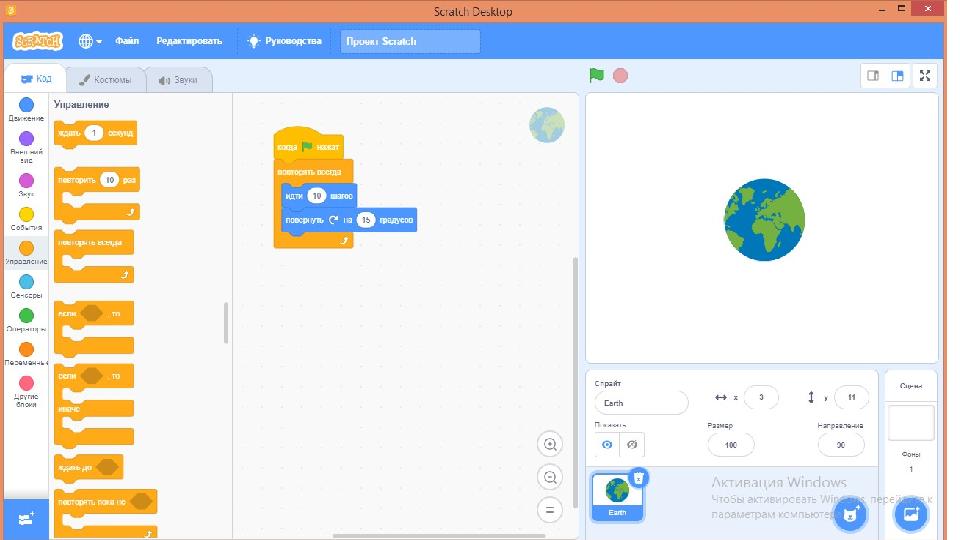The width and height of the screenshot is (960, 540).
Task: Click the sprite name field Earth
Action: (641, 403)
